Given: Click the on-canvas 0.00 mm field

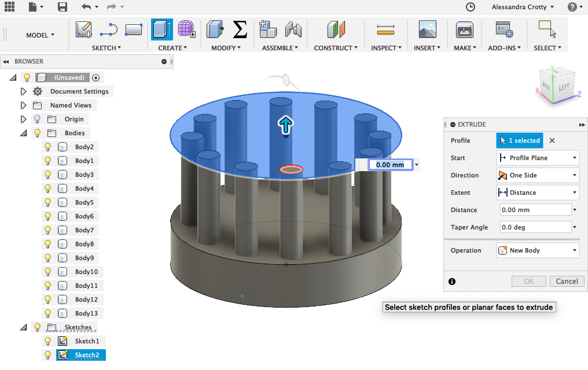Looking at the screenshot, I should pos(390,165).
